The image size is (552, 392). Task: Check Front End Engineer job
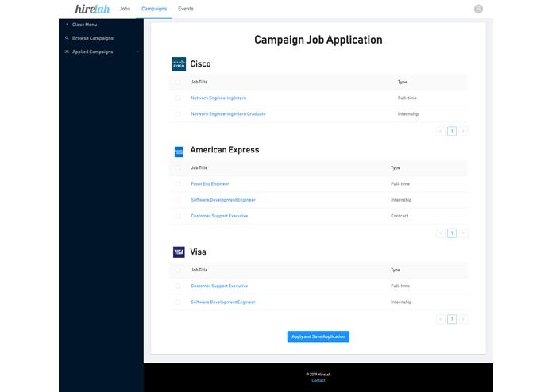click(x=178, y=184)
